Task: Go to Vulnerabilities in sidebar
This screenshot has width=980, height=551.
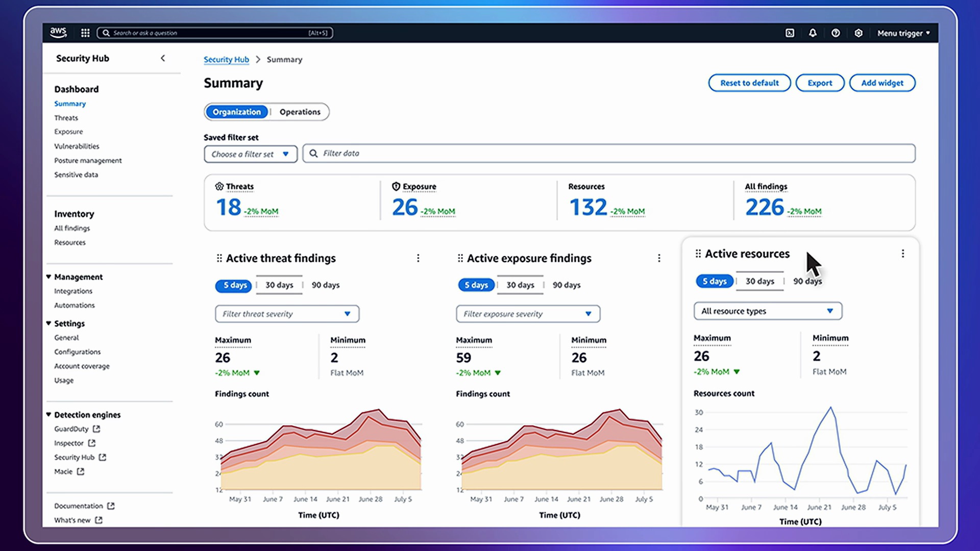Action: [x=77, y=146]
